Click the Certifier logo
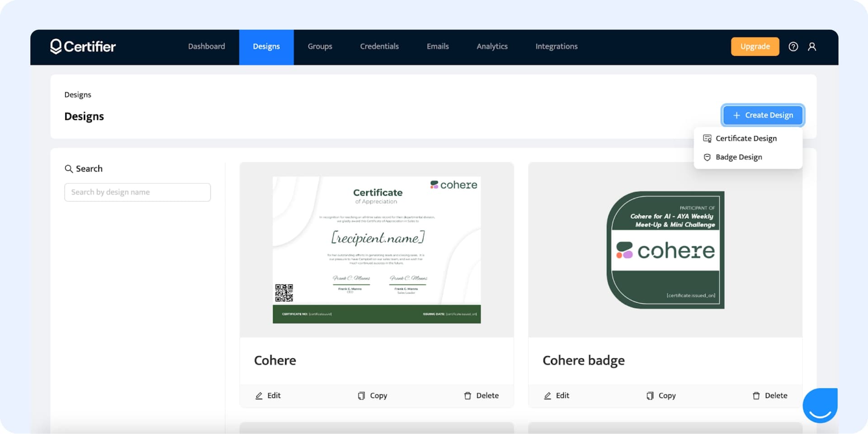The image size is (868, 434). 83,47
